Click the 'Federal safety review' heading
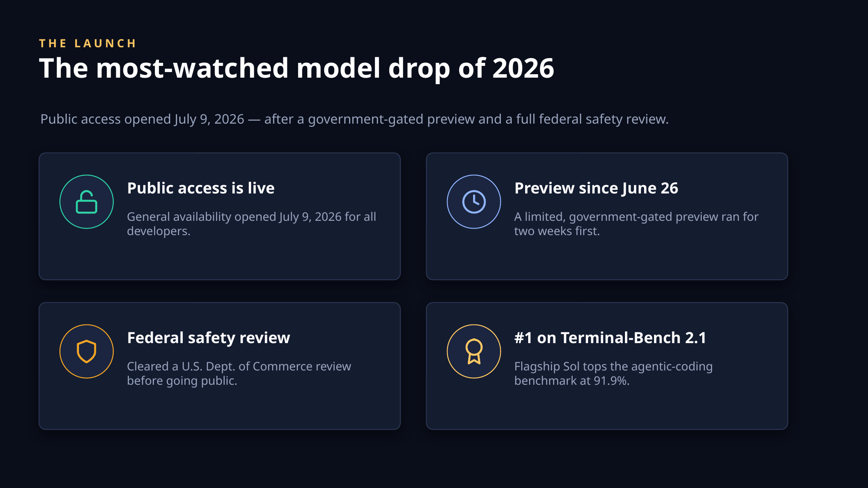This screenshot has height=488, width=868. coord(208,337)
